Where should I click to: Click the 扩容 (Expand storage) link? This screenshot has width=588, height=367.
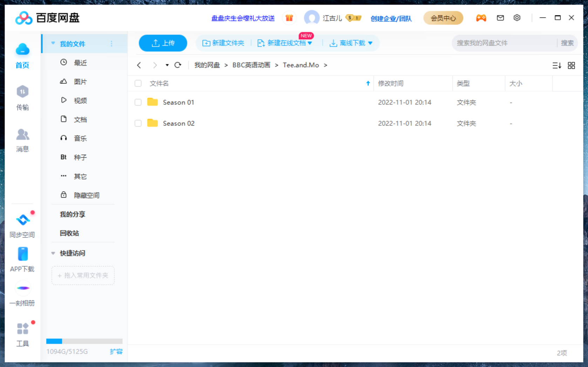tap(116, 352)
